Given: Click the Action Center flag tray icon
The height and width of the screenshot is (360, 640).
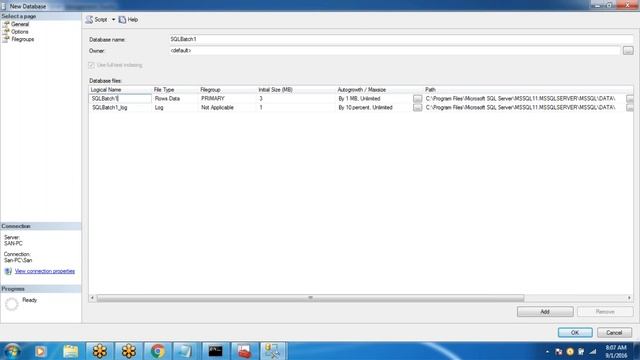Looking at the screenshot, I should pyautogui.click(x=559, y=351).
